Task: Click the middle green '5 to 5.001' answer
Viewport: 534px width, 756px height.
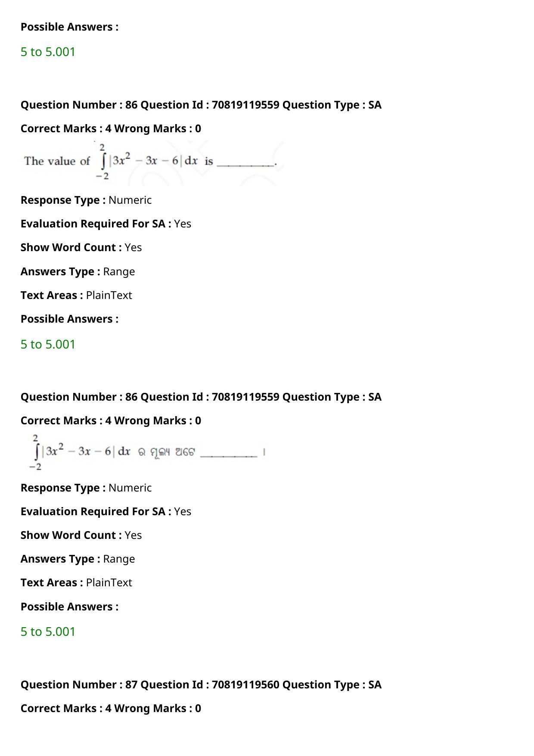Action: [48, 344]
